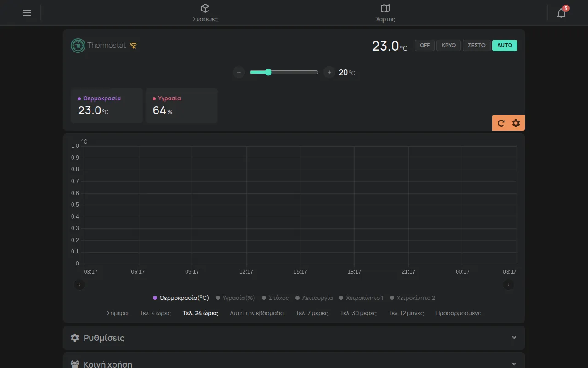Pan the chart left with arrow
The width and height of the screenshot is (588, 368).
coord(79,285)
